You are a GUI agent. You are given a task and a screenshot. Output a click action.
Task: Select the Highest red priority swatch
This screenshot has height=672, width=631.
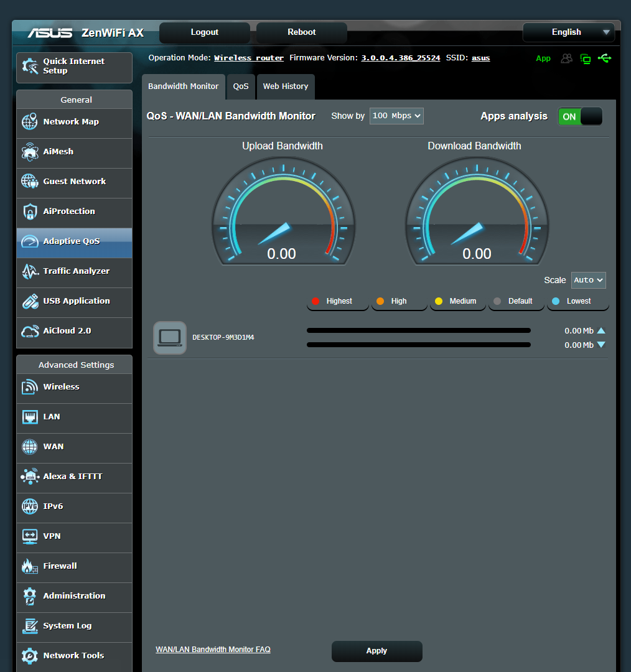pos(315,301)
